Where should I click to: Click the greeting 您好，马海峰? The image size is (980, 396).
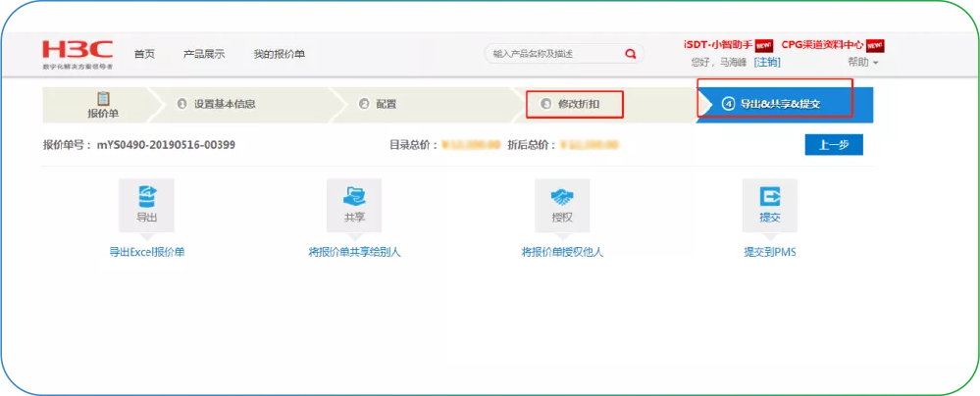click(x=719, y=63)
